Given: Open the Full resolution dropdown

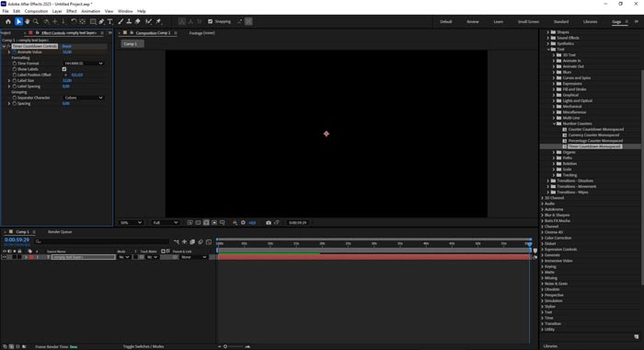Looking at the screenshot, I should click(165, 223).
